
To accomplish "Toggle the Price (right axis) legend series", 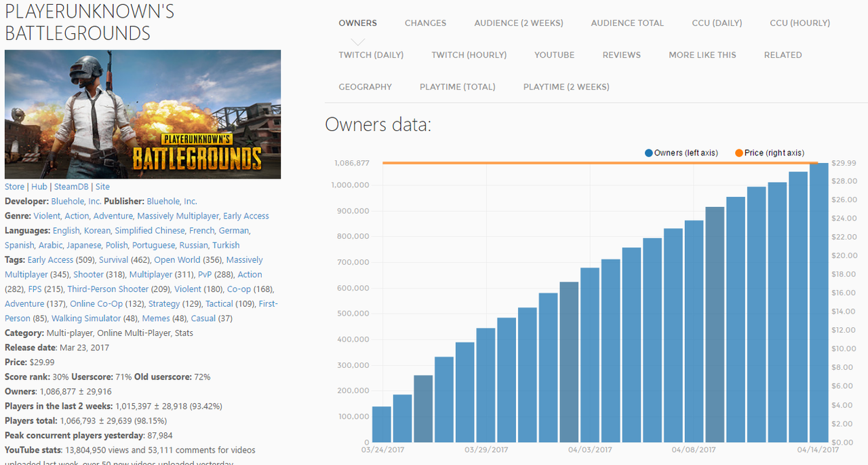I will click(774, 153).
